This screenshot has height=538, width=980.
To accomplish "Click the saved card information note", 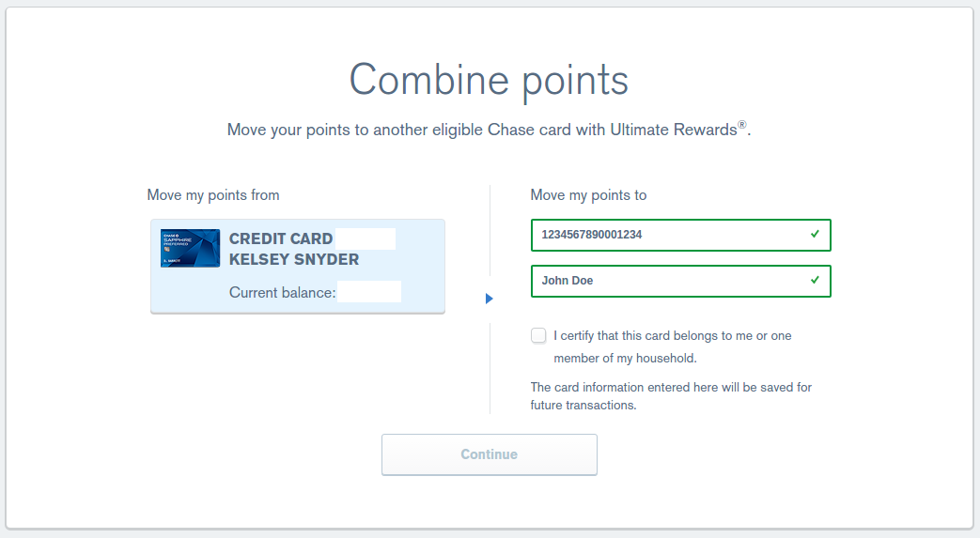I will point(671,395).
